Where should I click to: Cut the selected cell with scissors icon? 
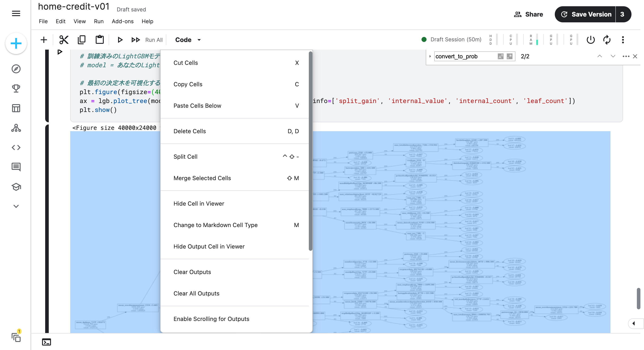click(64, 40)
